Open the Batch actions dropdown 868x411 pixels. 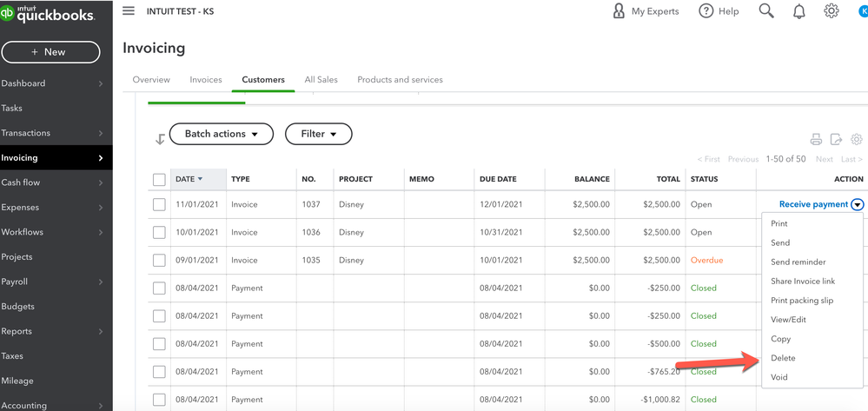pos(222,134)
